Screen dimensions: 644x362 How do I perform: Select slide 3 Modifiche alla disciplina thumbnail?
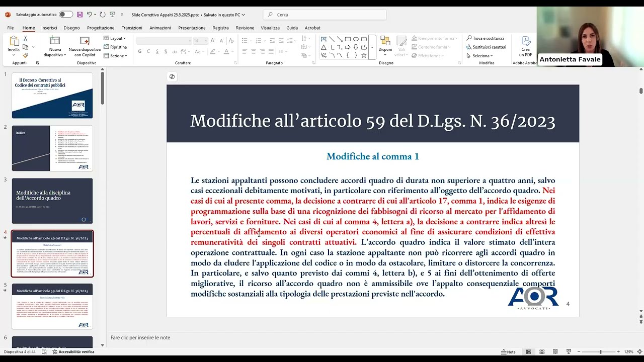[x=52, y=201]
